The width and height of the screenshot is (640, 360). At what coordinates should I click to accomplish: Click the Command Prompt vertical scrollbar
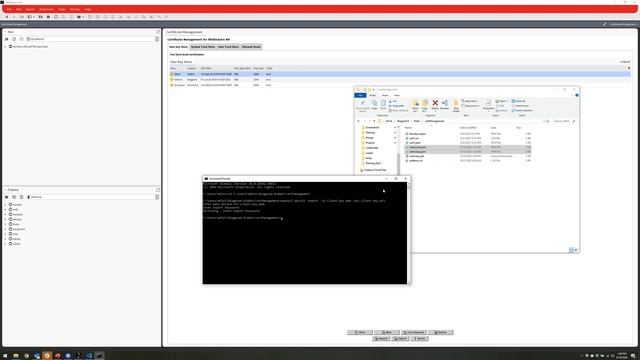coord(409,233)
